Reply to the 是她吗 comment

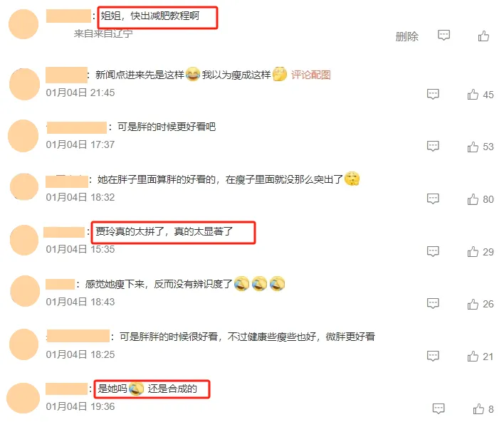(439, 408)
